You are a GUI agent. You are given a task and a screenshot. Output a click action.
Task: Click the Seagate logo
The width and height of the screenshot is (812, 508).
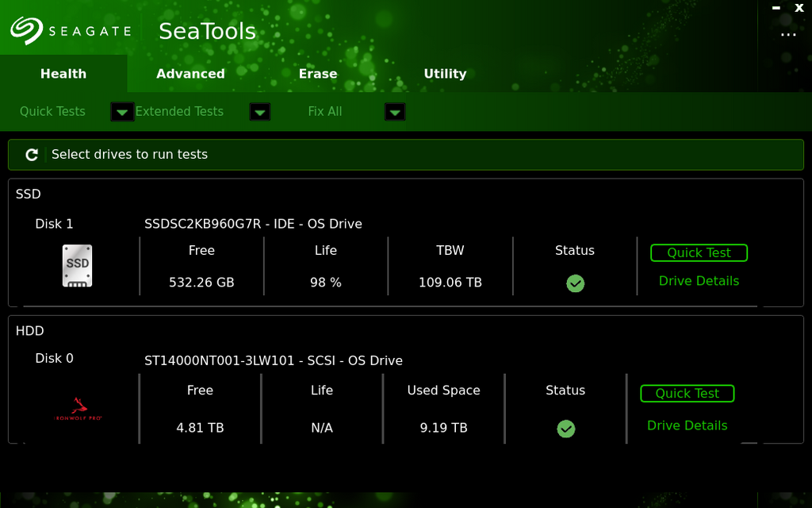[71, 30]
